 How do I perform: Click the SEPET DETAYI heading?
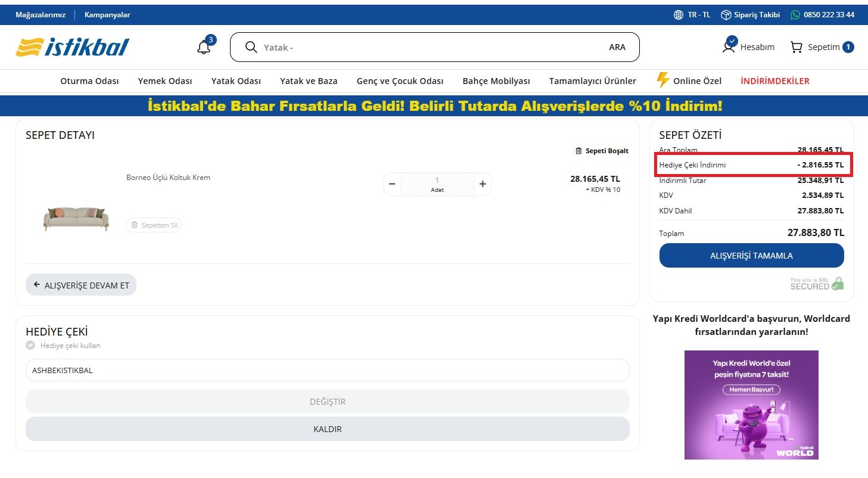pos(60,135)
